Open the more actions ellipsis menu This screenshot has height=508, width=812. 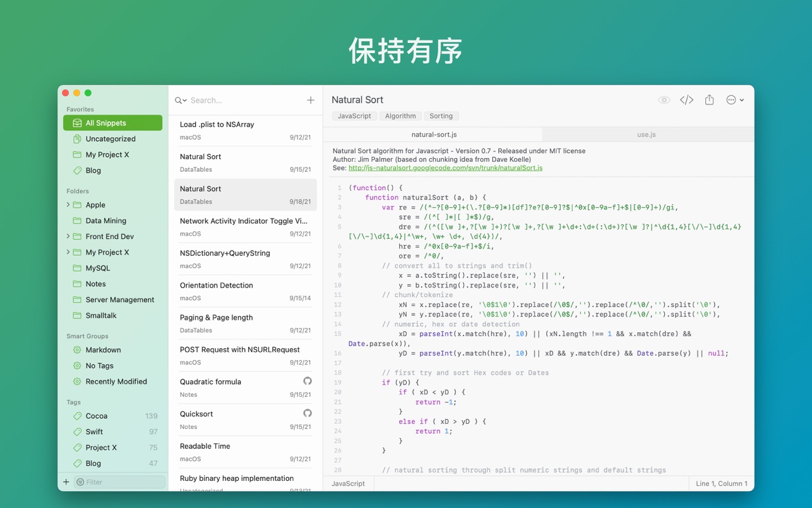pos(734,100)
